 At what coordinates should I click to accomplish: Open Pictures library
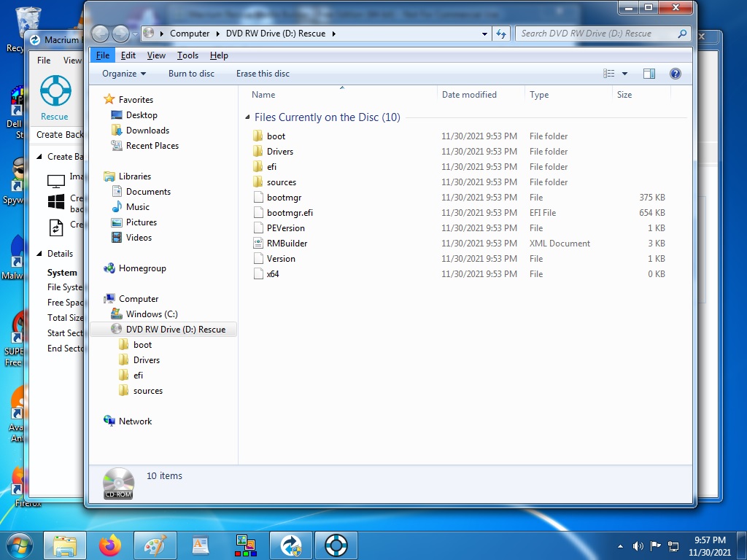(x=141, y=222)
